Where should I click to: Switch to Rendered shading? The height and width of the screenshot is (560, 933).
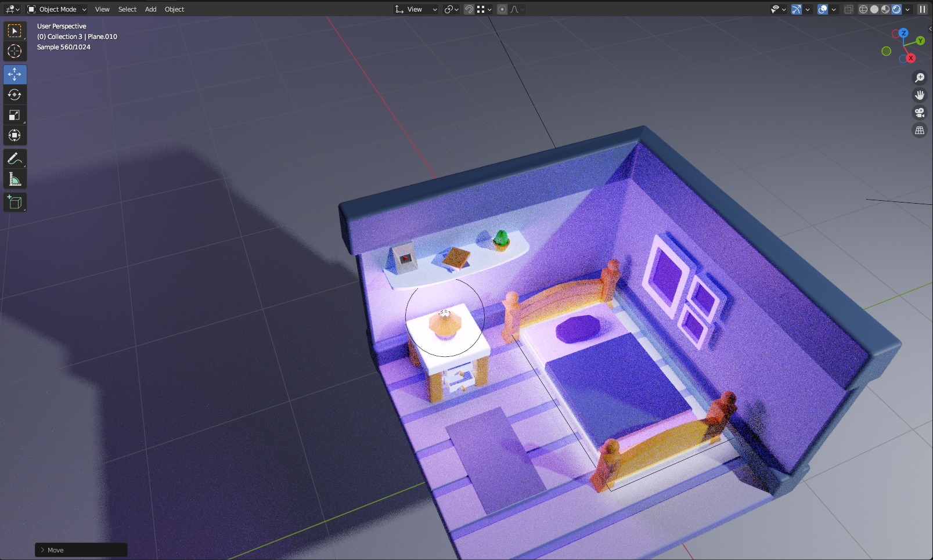(x=896, y=9)
